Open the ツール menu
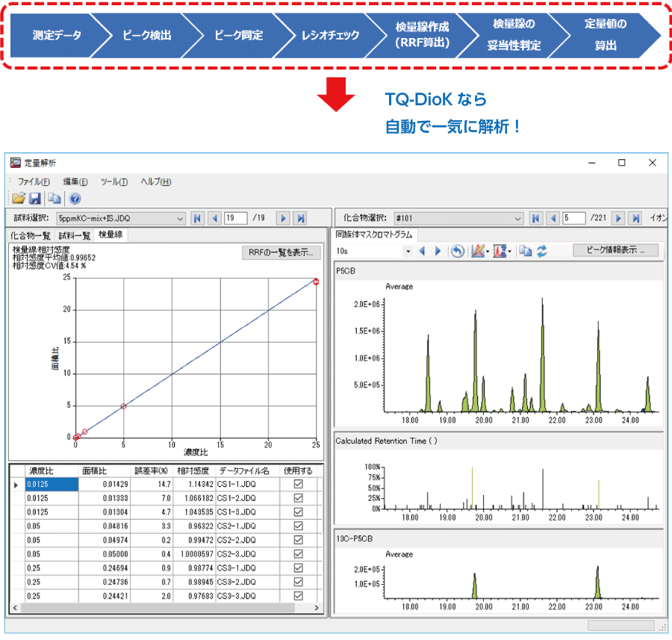 coord(113,181)
